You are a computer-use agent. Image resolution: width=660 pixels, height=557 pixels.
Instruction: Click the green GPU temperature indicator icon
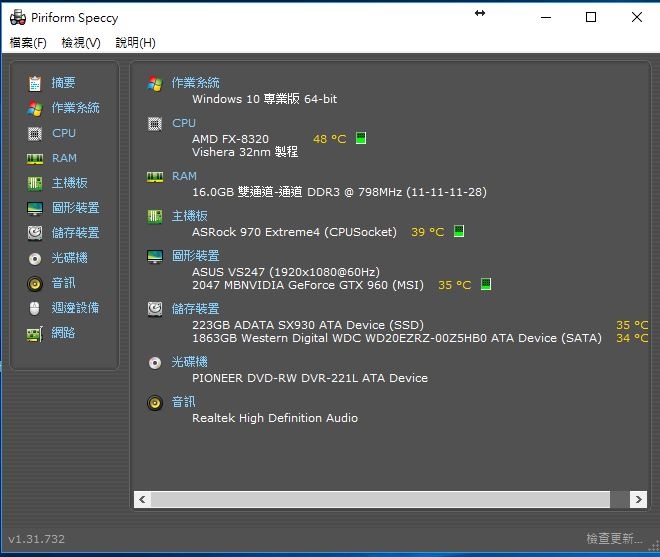[486, 284]
